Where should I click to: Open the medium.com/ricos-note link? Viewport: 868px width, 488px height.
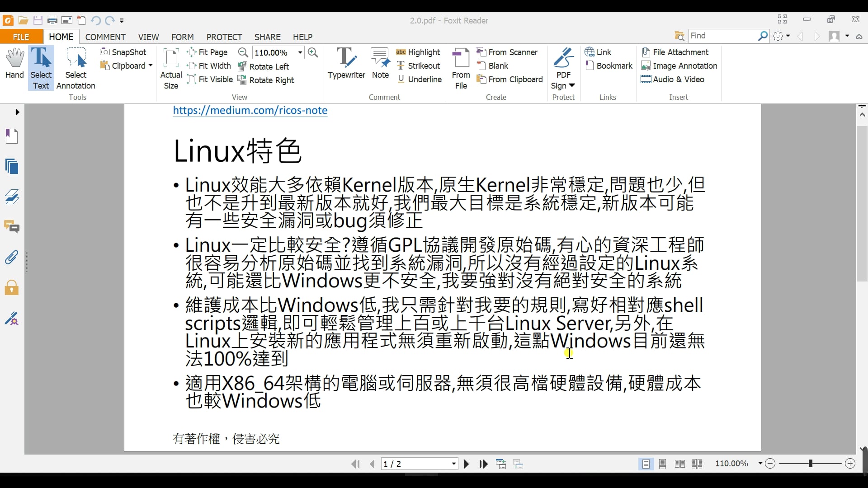tap(250, 110)
